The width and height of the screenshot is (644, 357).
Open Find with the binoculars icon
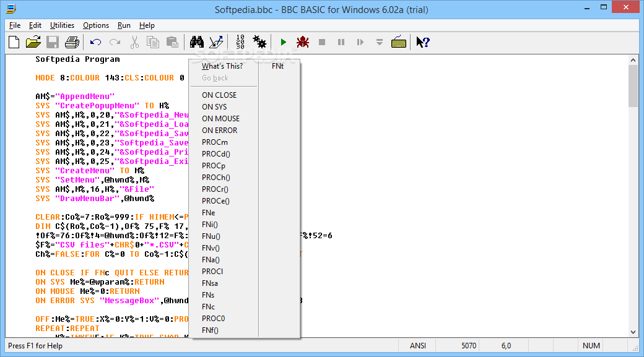[x=197, y=42]
